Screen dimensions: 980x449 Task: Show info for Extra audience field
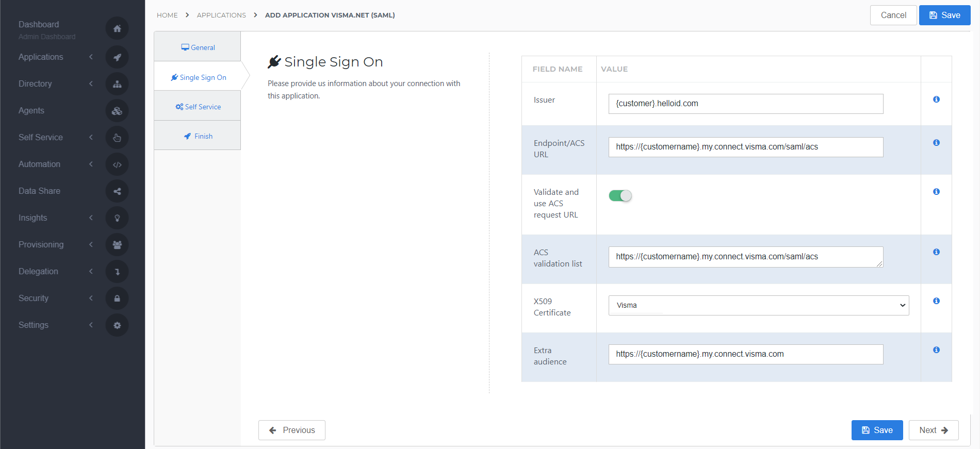click(x=936, y=350)
